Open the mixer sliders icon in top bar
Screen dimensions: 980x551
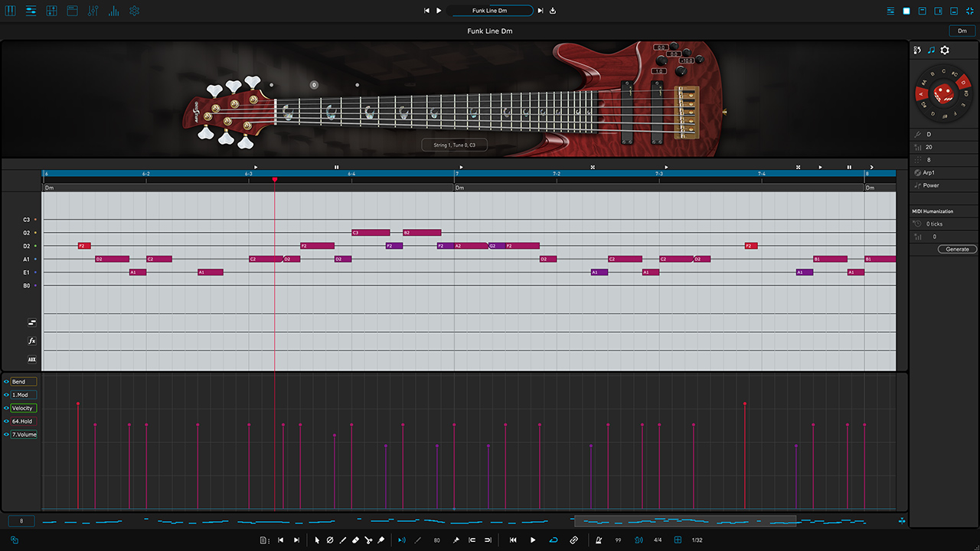[x=93, y=11]
